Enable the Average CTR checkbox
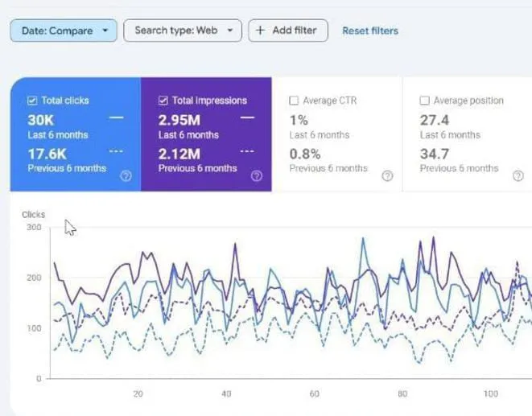Screen dimensions: 532x416 294,101
